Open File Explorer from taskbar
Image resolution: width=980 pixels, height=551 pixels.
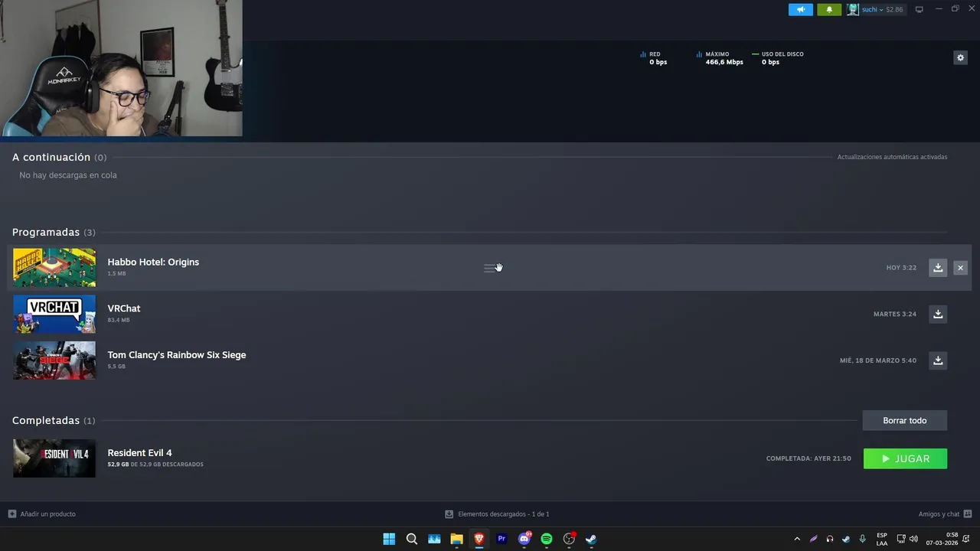coord(456,539)
